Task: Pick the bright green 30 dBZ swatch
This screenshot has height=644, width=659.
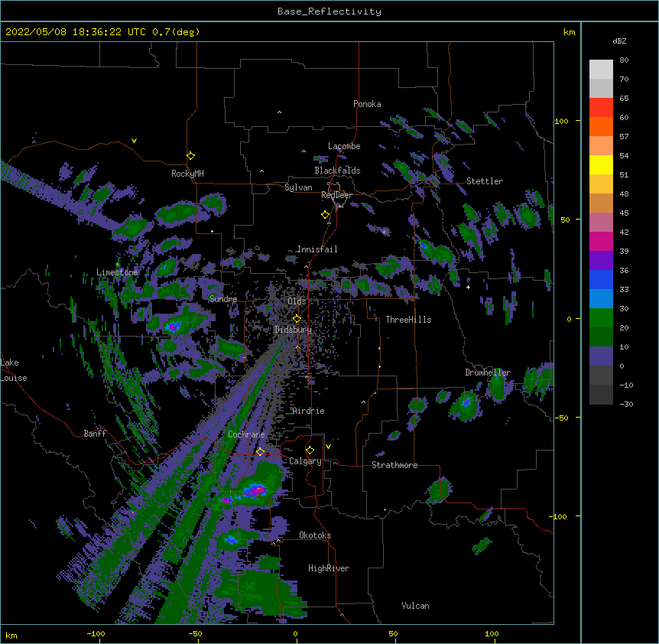Action: click(601, 318)
